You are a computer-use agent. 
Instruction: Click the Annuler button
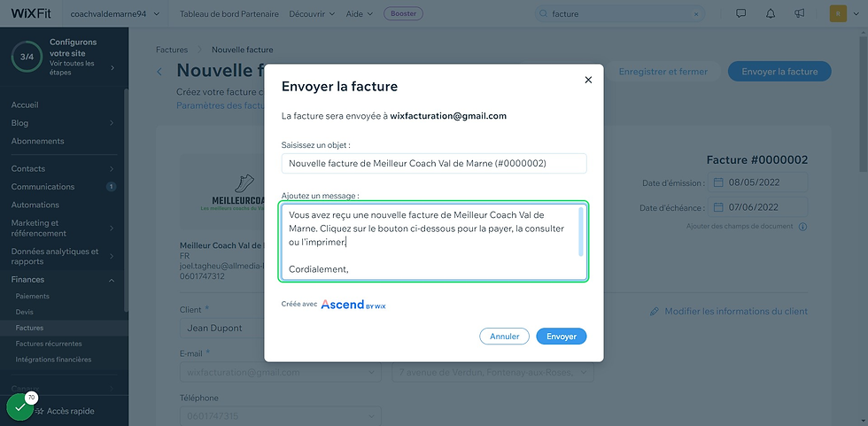pos(504,337)
